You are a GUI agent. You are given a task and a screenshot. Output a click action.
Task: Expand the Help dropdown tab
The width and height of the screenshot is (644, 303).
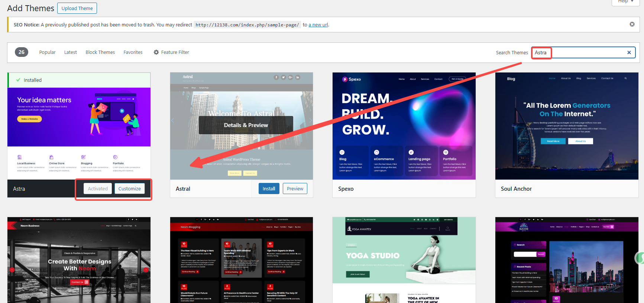pyautogui.click(x=626, y=2)
